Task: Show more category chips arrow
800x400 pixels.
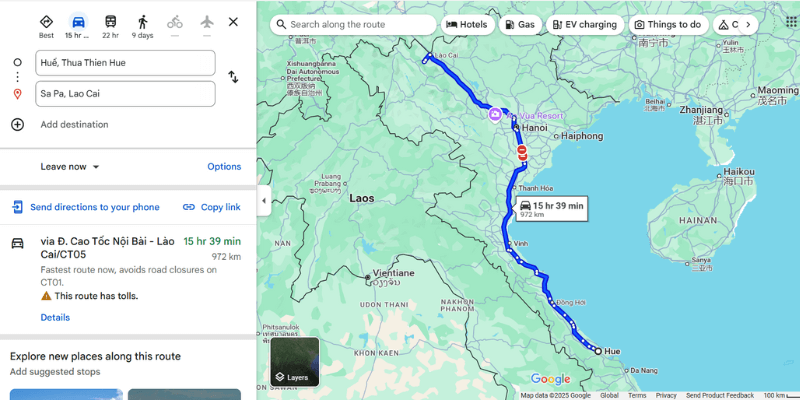Action: (748, 24)
